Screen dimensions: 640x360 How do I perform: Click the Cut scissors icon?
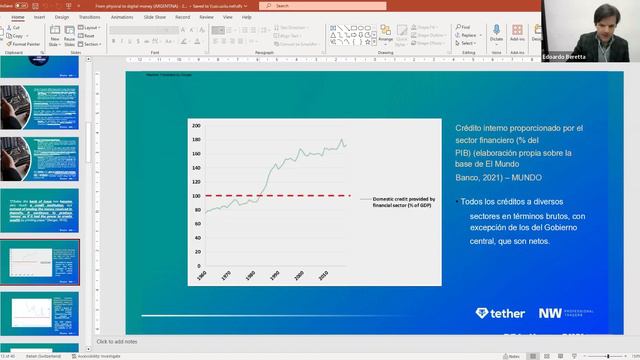pyautogui.click(x=9, y=27)
